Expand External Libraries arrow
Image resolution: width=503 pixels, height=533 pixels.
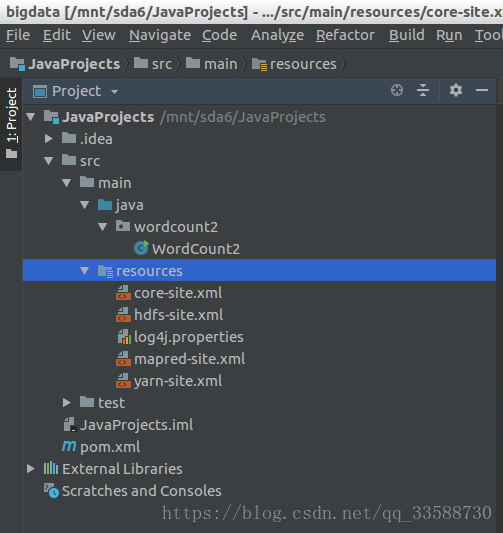[x=31, y=468]
